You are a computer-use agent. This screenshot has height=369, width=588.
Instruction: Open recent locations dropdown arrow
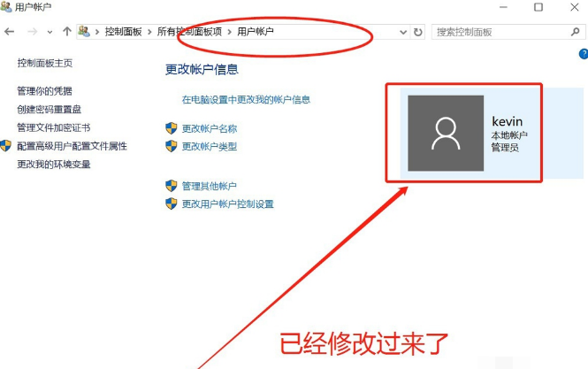tap(50, 32)
